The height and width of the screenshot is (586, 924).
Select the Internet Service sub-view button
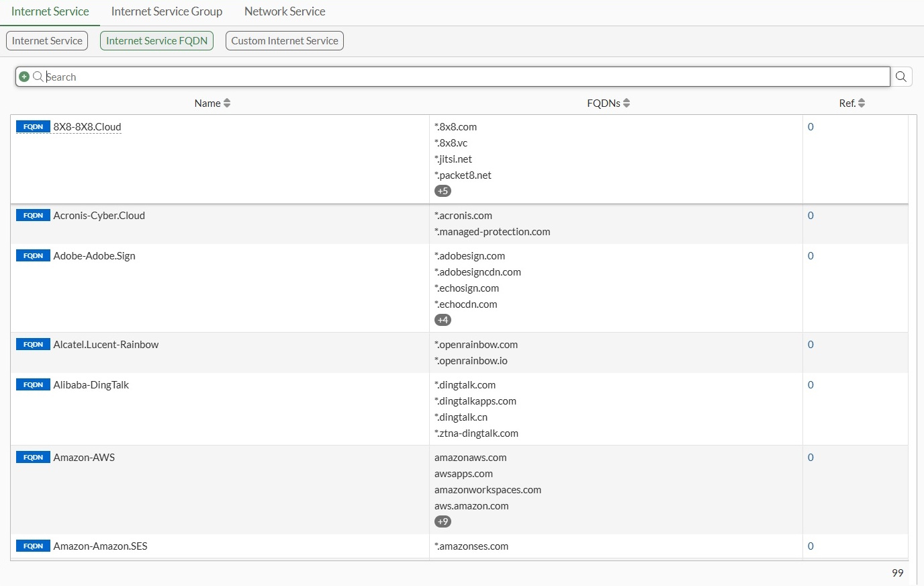coord(47,41)
